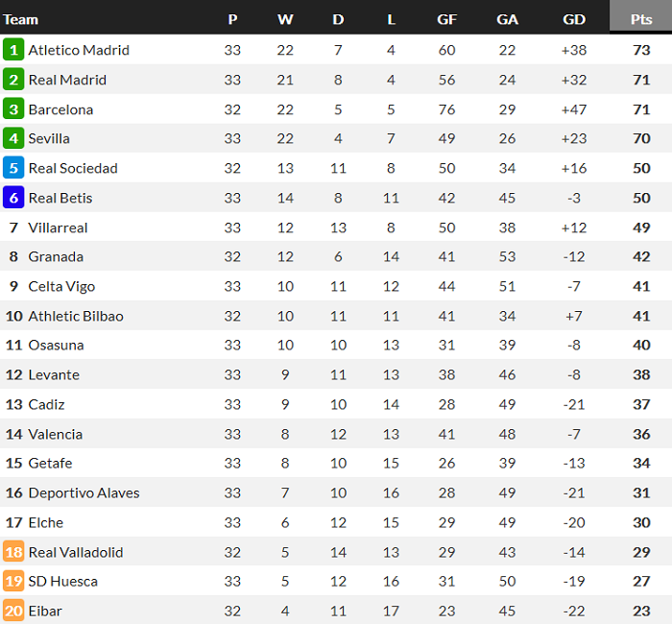Open the Barcelona team link
This screenshot has width=672, height=624.
click(x=60, y=109)
